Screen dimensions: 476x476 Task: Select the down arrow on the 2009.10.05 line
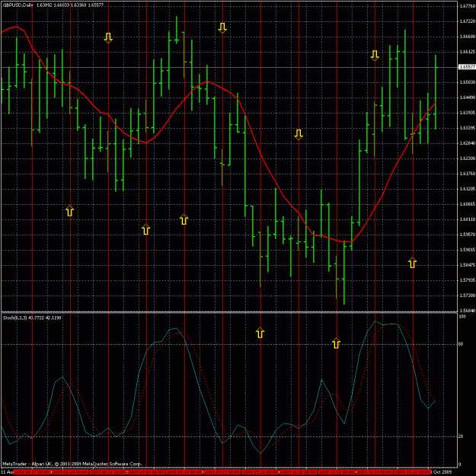tap(299, 135)
